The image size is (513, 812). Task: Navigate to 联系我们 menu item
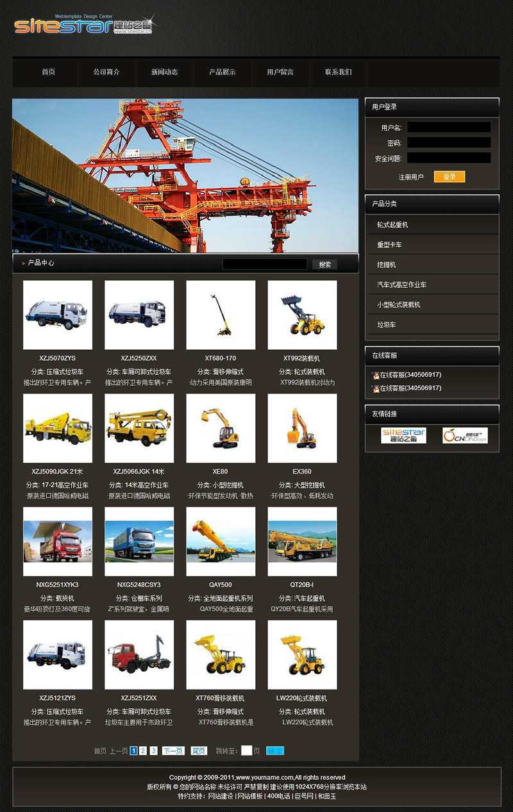(x=338, y=72)
